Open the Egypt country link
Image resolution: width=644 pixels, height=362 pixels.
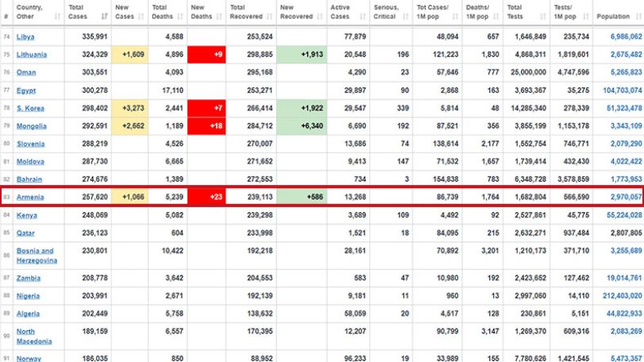pos(26,90)
